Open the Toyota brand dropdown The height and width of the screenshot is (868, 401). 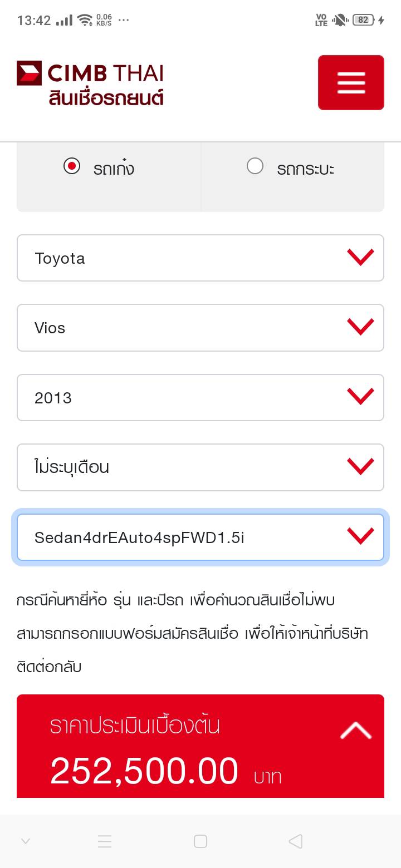[x=200, y=258]
